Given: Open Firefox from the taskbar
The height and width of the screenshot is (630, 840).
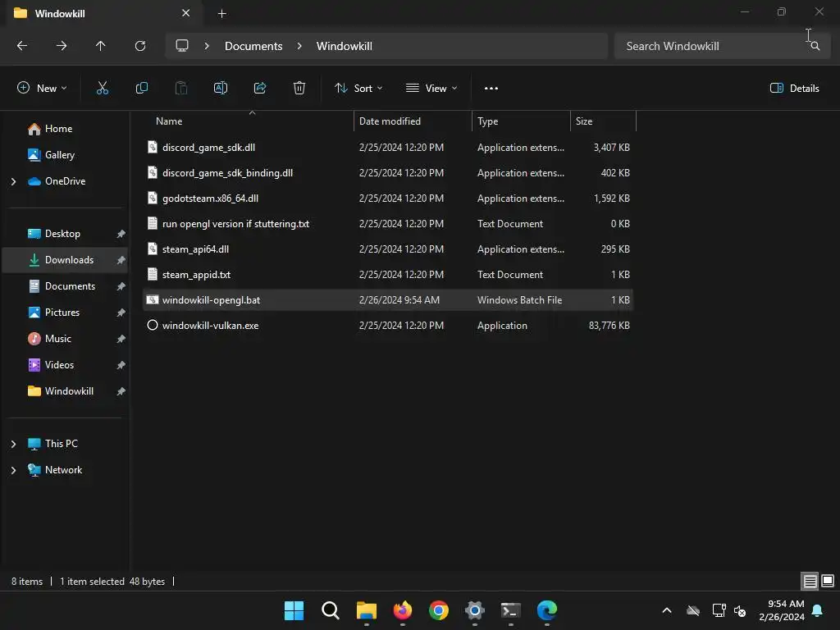Looking at the screenshot, I should click(x=402, y=610).
